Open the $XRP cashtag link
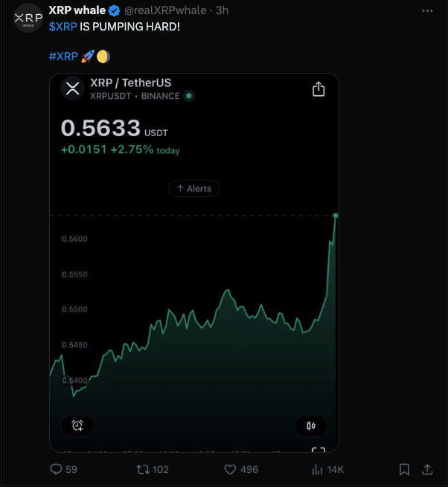The image size is (448, 487). click(x=63, y=27)
